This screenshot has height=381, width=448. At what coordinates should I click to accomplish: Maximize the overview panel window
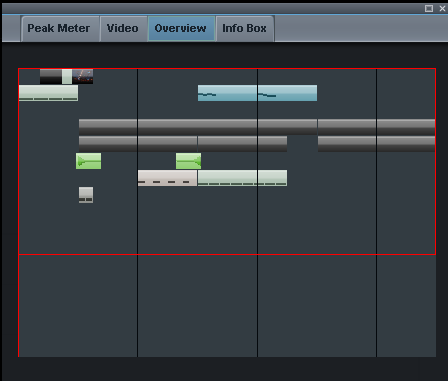[429, 9]
